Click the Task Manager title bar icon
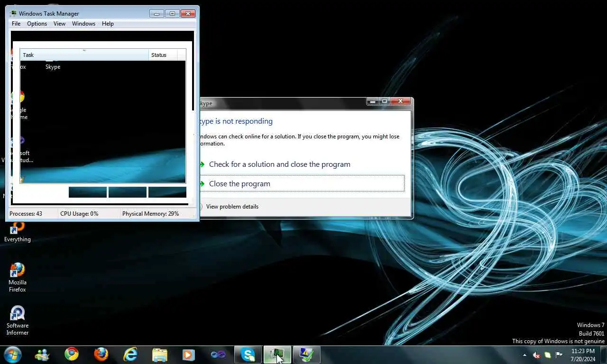Image resolution: width=607 pixels, height=364 pixels. pos(13,13)
